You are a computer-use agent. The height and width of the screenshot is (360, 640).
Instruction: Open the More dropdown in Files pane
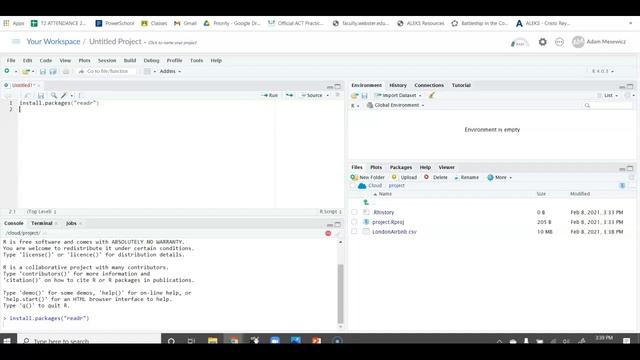pos(500,178)
